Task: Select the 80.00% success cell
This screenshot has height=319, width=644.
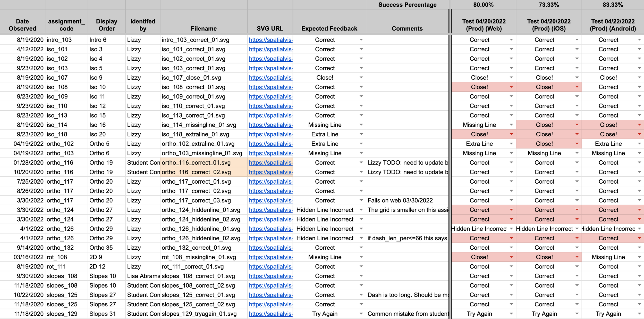Action: click(x=483, y=5)
